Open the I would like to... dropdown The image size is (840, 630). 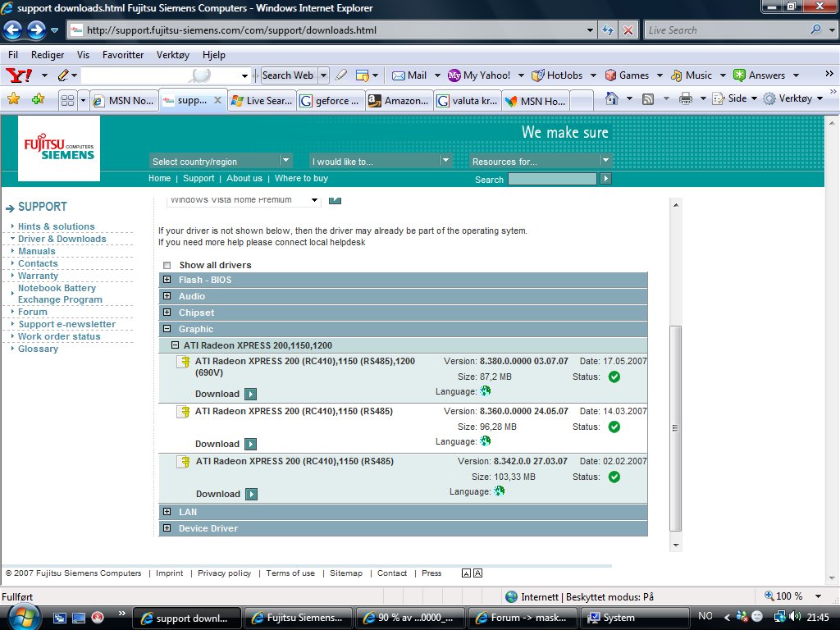381,161
